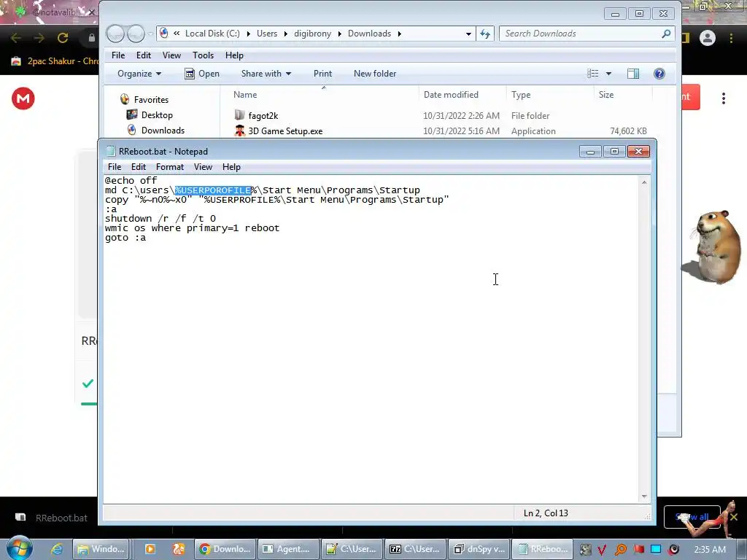Select Desktop in navigation pane
Image resolution: width=747 pixels, height=560 pixels.
tap(150, 114)
